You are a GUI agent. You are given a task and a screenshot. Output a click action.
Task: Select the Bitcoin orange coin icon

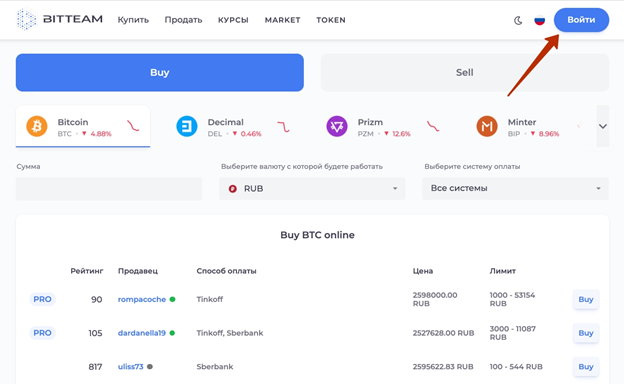[37, 126]
